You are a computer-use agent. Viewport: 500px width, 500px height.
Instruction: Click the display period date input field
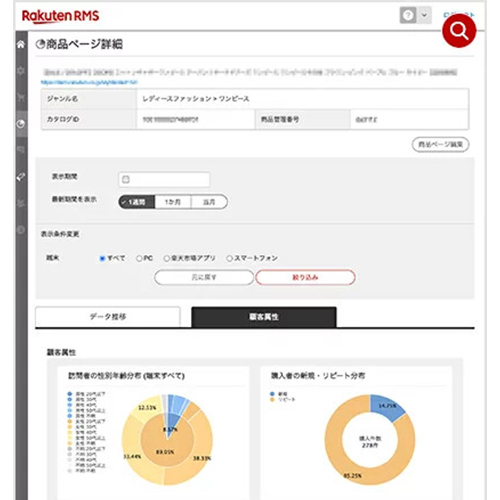click(x=164, y=179)
